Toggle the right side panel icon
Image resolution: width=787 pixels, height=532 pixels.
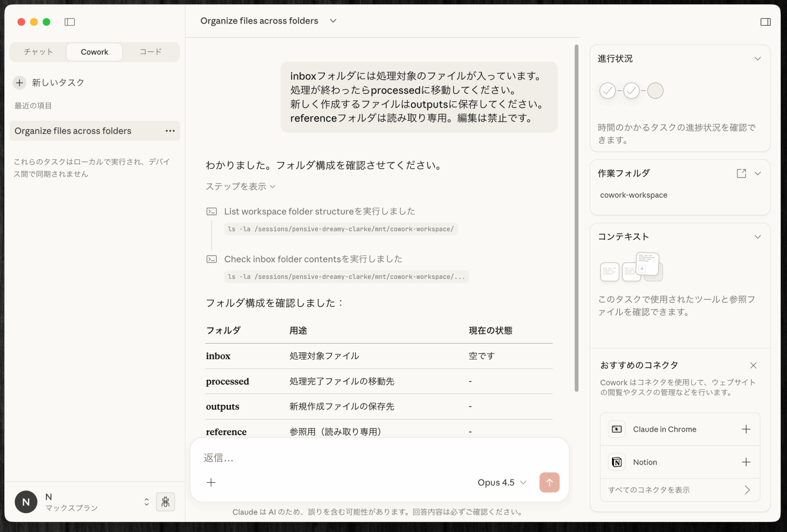[x=765, y=22]
